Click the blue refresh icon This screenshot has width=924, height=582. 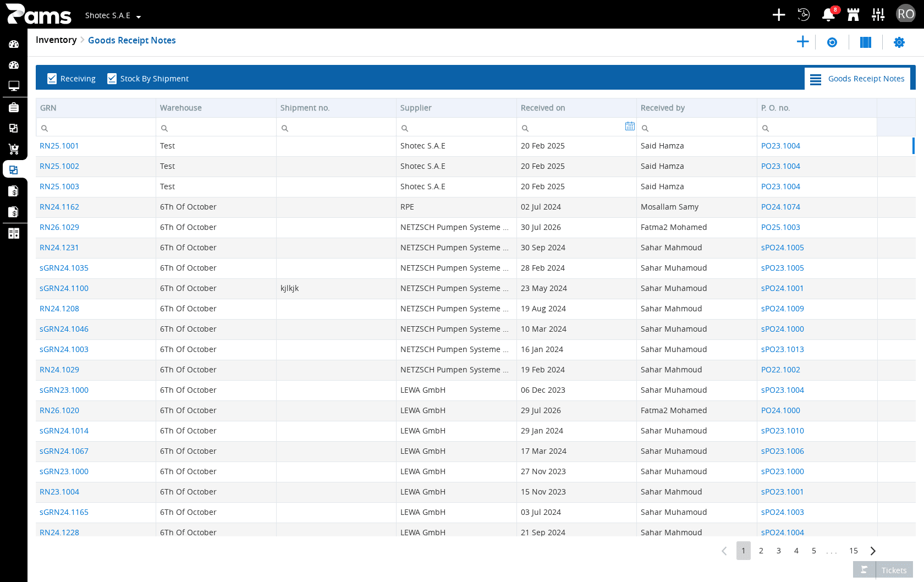tap(832, 42)
